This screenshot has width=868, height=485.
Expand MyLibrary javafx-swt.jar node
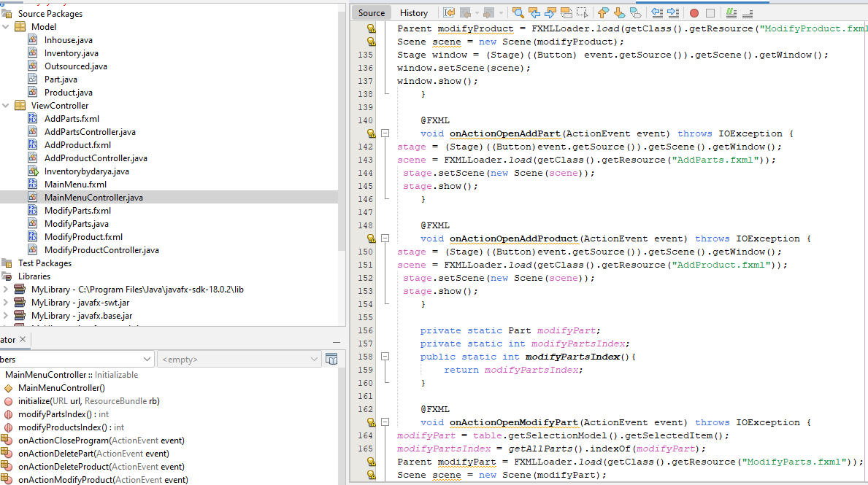[6, 303]
